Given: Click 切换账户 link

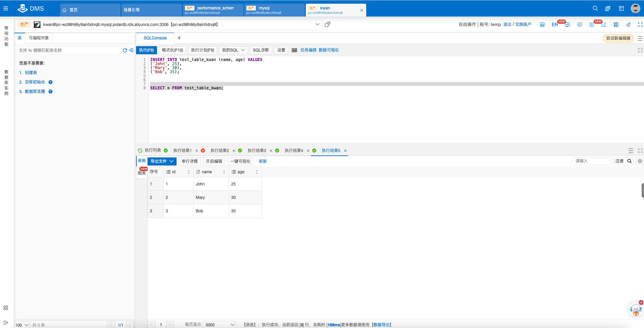Looking at the screenshot, I should [x=523, y=25].
